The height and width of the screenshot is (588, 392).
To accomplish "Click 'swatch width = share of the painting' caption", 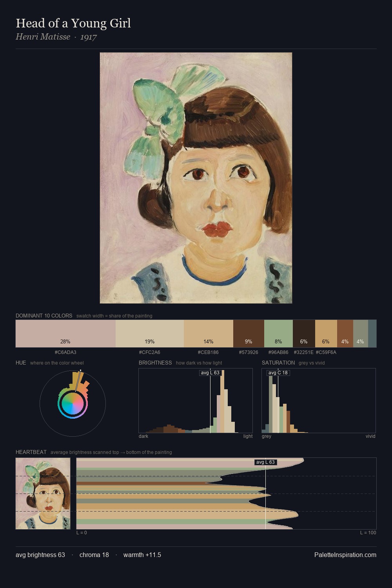I will [x=114, y=316].
